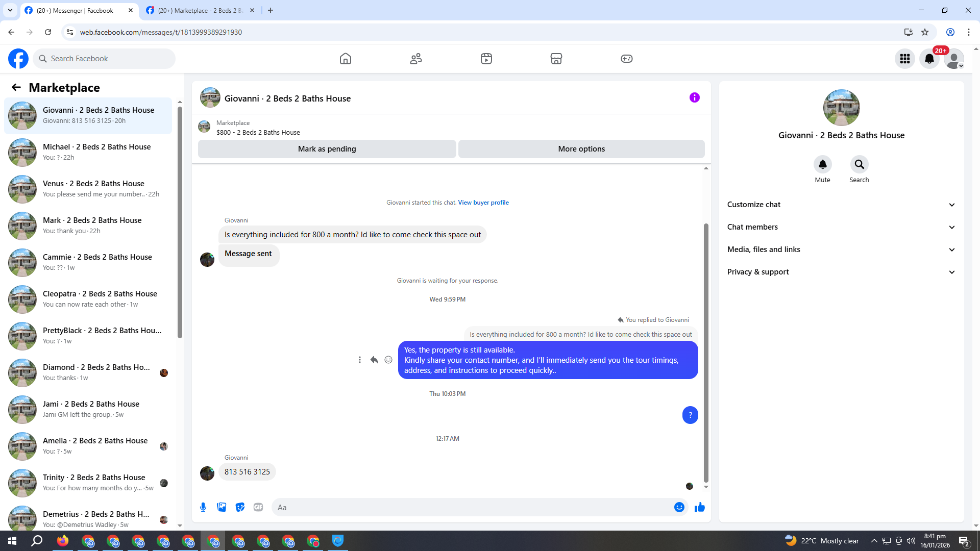Open the Marketplace storefront icon in the top nav

[x=556, y=59]
